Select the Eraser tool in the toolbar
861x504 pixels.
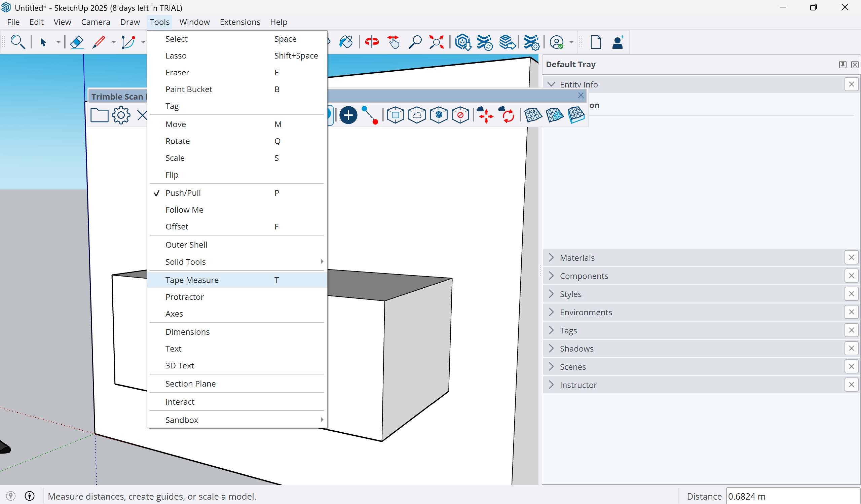coord(77,42)
